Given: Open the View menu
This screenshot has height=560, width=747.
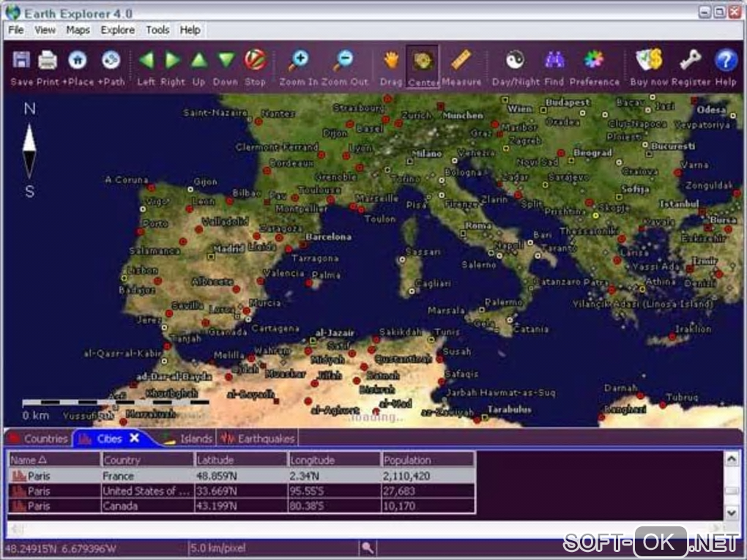Looking at the screenshot, I should 45,30.
